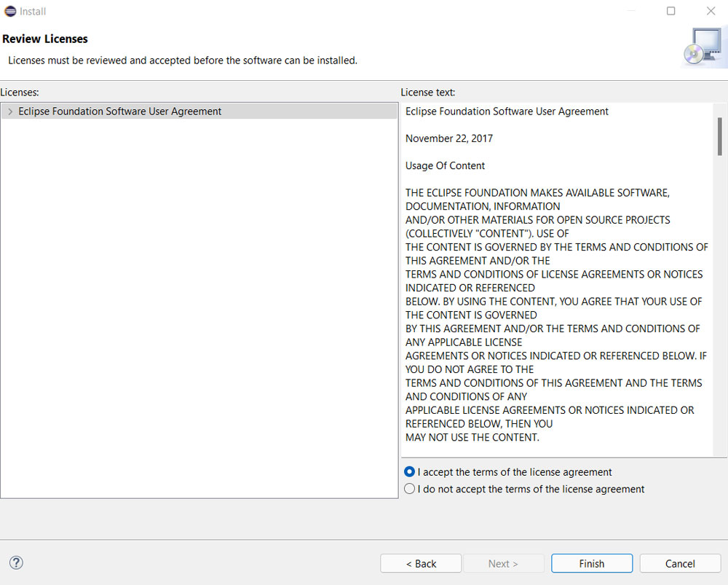728x585 pixels.
Task: Click the "Usage Of Content" heading line
Action: pos(445,165)
